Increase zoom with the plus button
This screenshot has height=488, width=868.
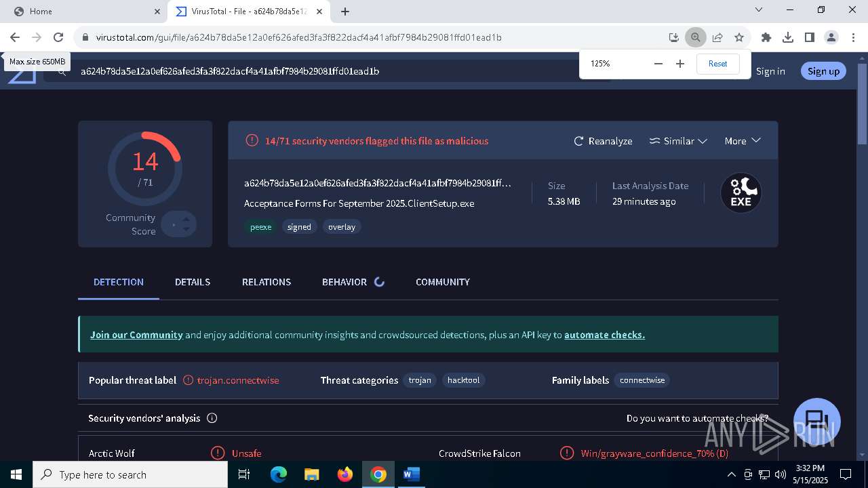(x=680, y=64)
